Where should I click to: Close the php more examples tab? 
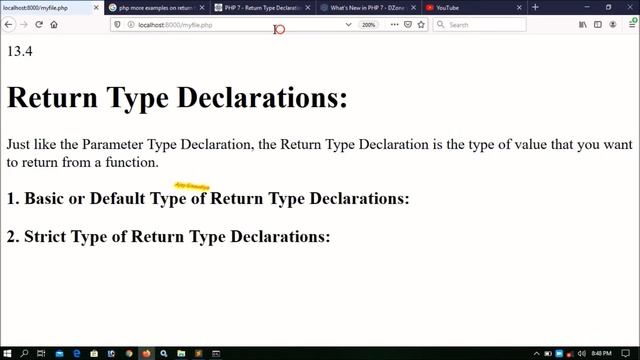point(202,8)
